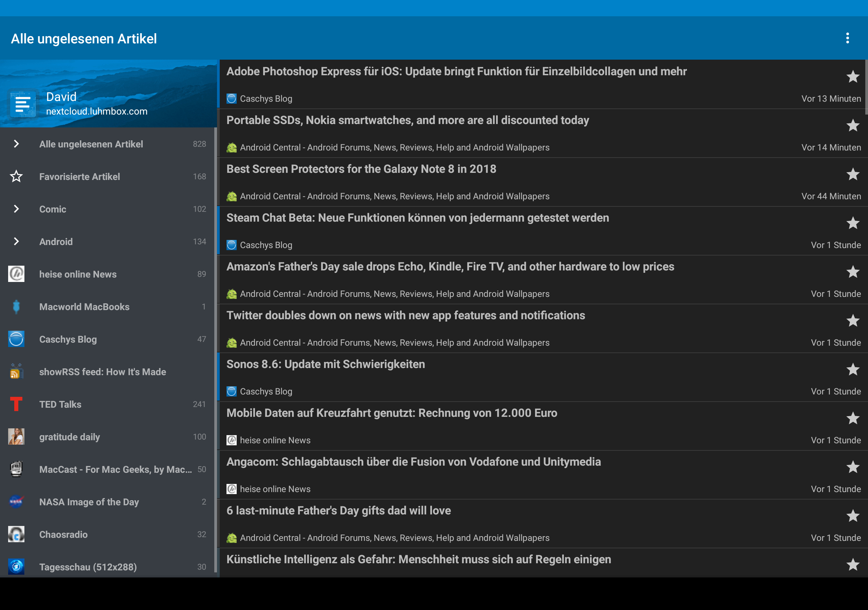Expand the Android folder chevron
This screenshot has height=610, width=868.
(x=16, y=242)
